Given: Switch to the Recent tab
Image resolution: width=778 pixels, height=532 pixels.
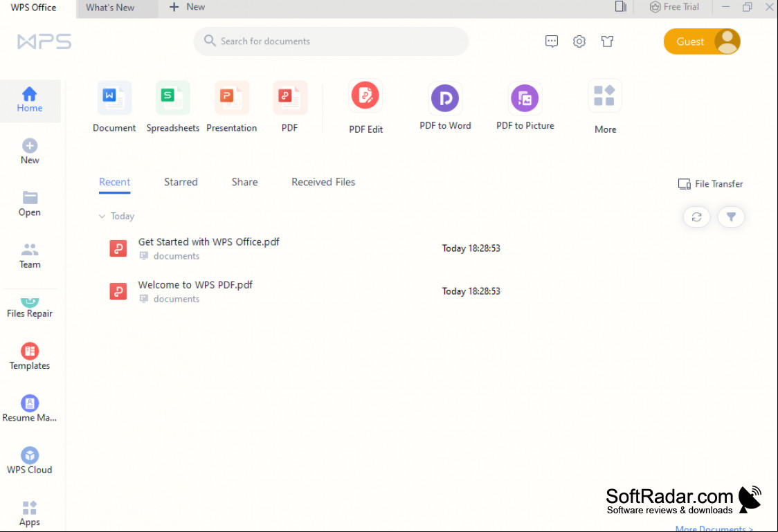Looking at the screenshot, I should pos(115,182).
